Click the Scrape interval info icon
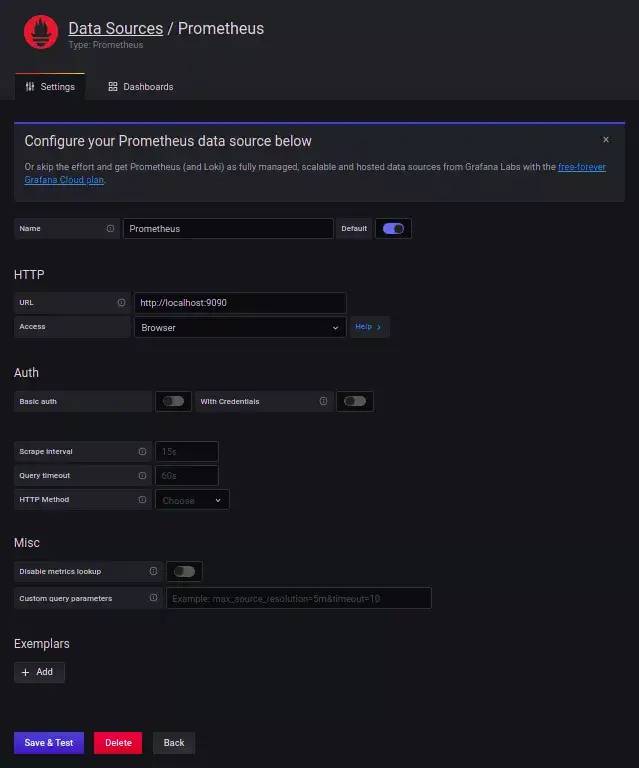 142,452
